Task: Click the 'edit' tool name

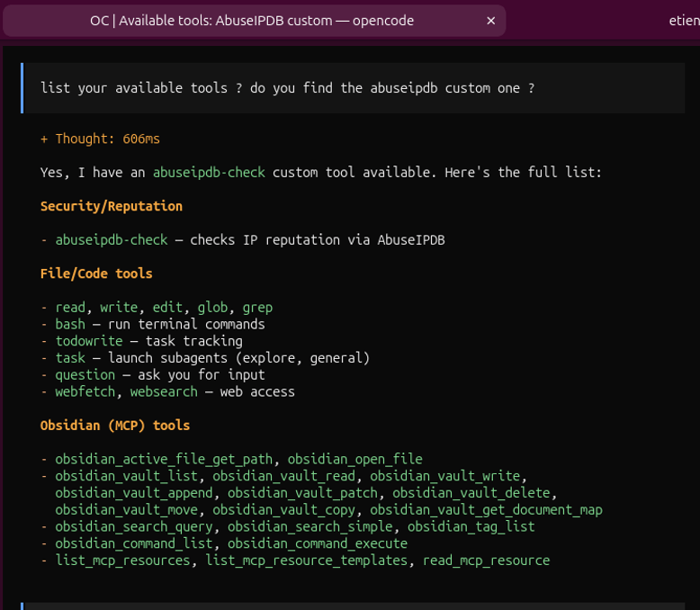Action: pyautogui.click(x=167, y=307)
